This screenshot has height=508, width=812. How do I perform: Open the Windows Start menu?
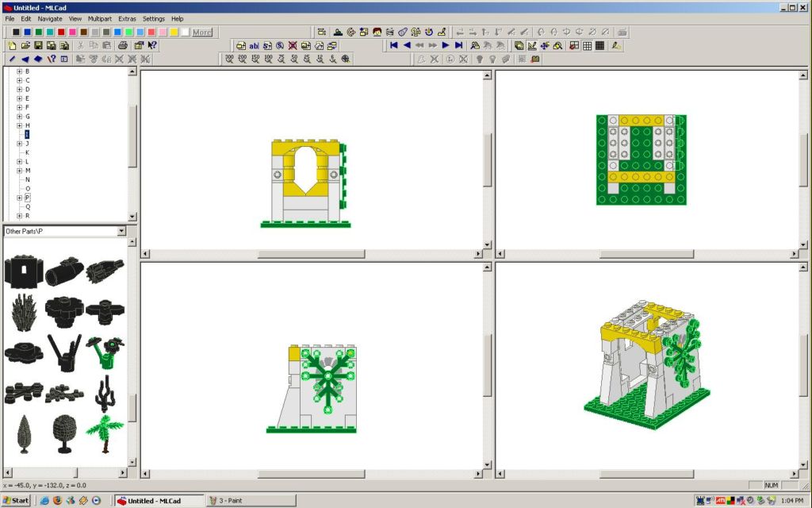(x=16, y=500)
